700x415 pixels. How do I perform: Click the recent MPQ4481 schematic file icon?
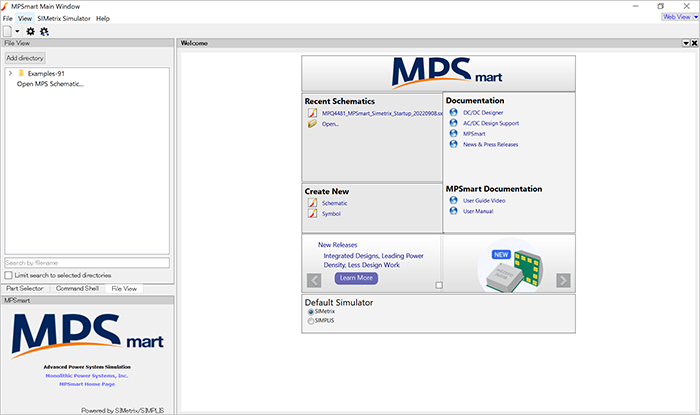pos(312,113)
